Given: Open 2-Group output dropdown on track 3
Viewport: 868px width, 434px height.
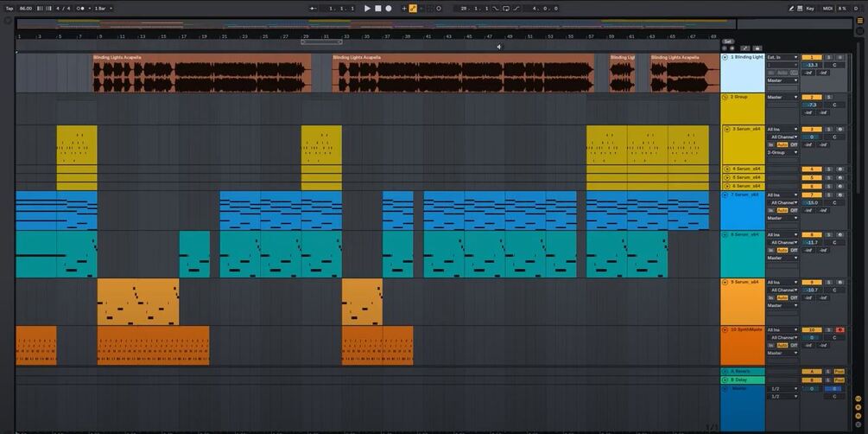Looking at the screenshot, I should click(782, 152).
